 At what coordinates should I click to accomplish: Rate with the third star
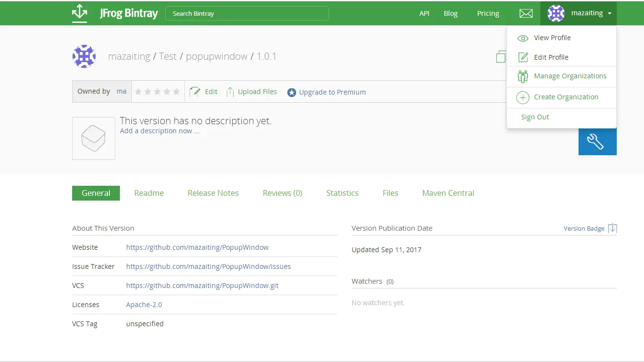pyautogui.click(x=157, y=92)
